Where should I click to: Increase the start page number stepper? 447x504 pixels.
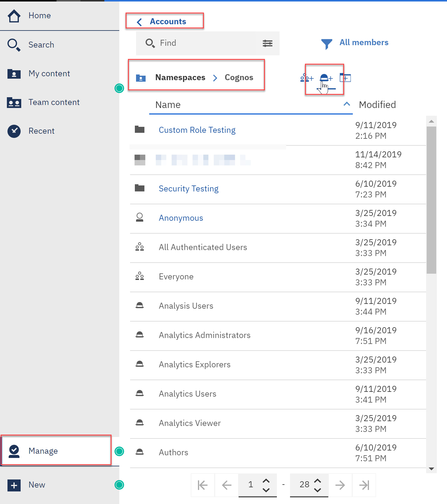tap(266, 481)
